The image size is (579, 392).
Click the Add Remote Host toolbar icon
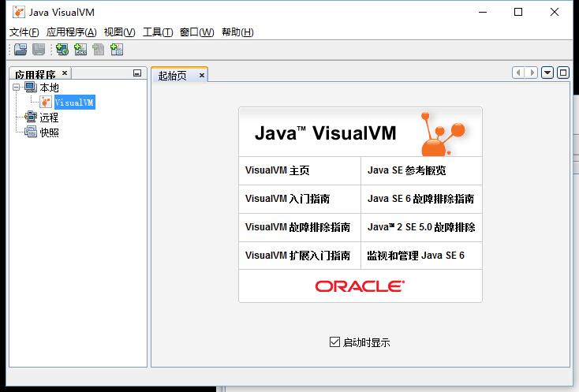62,49
